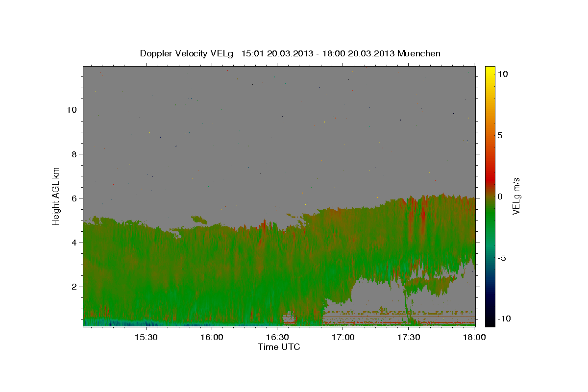Click the 18:00 time tick label
The image size is (588, 392).
pyautogui.click(x=473, y=337)
